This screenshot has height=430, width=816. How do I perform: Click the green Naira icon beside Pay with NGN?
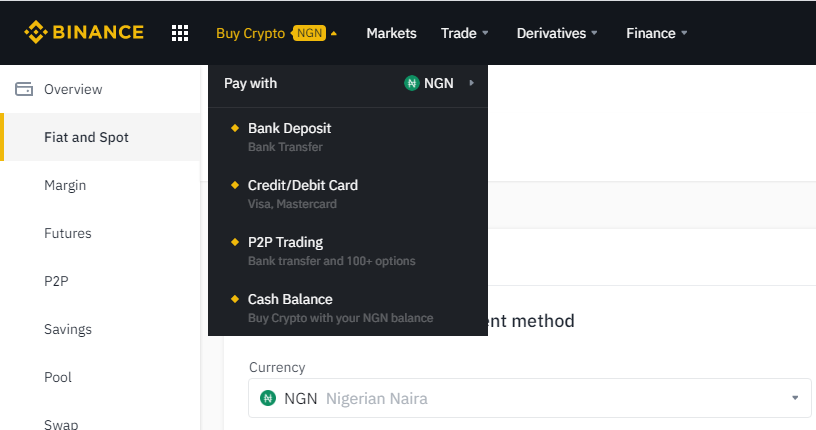tap(412, 83)
